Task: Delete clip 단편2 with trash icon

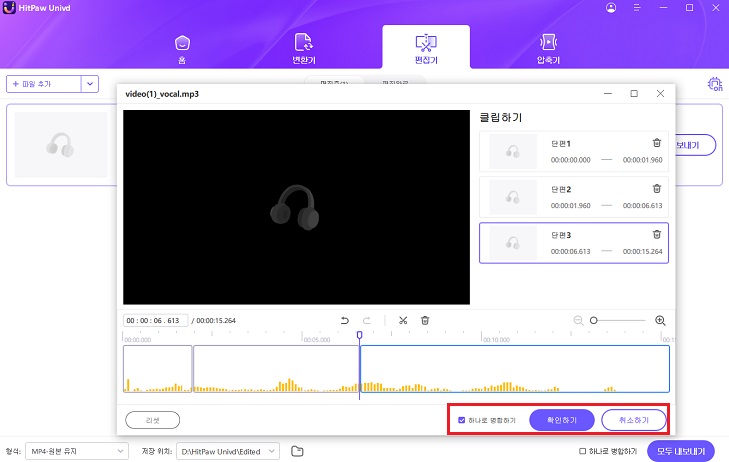Action: [656, 188]
